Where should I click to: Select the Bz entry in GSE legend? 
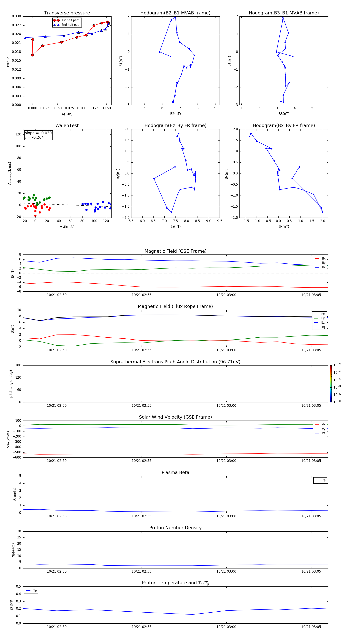pos(320,267)
